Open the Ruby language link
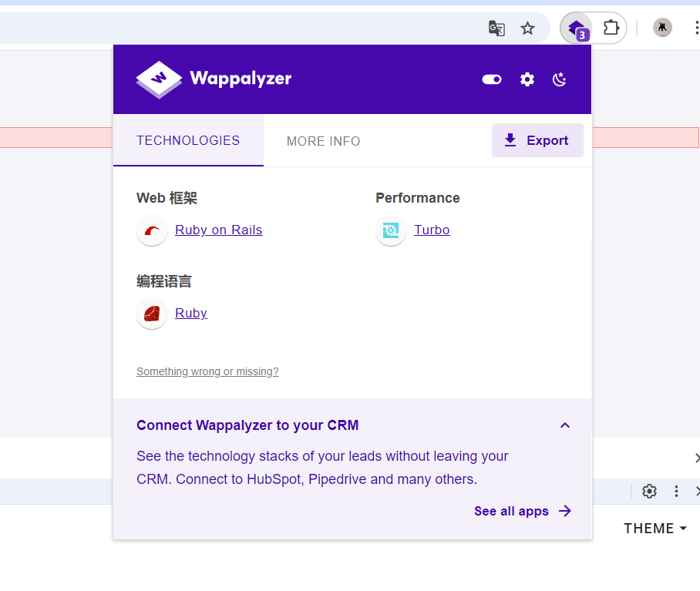The width and height of the screenshot is (700, 591). (x=191, y=313)
